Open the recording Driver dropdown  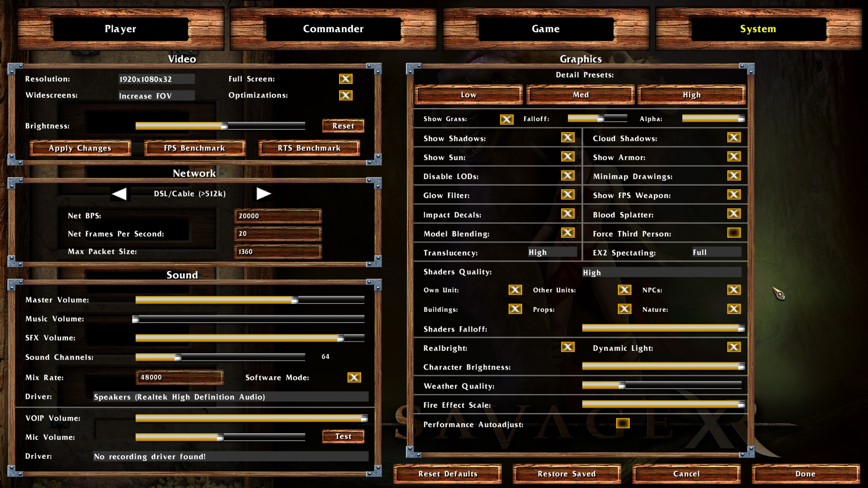(x=231, y=456)
